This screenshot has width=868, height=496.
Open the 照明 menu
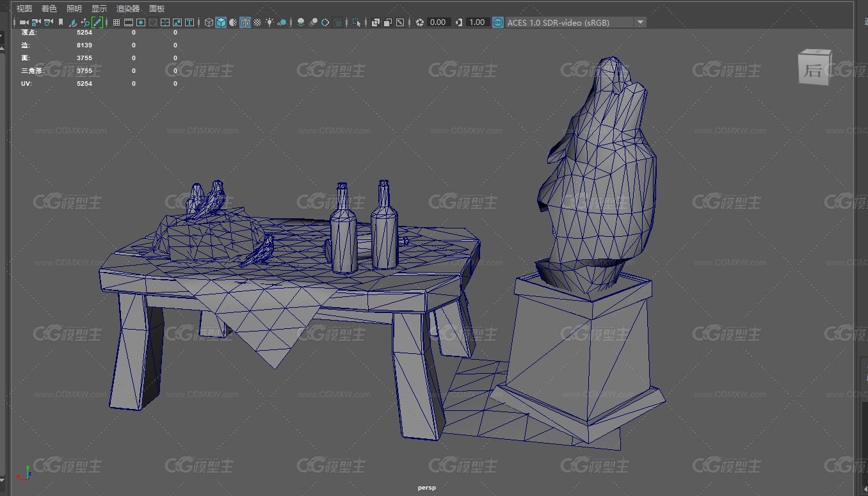click(x=74, y=8)
